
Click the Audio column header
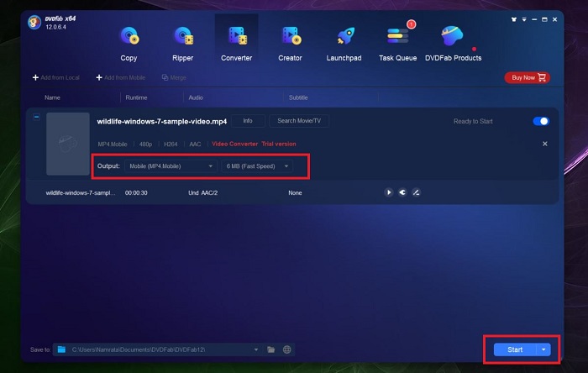click(196, 97)
